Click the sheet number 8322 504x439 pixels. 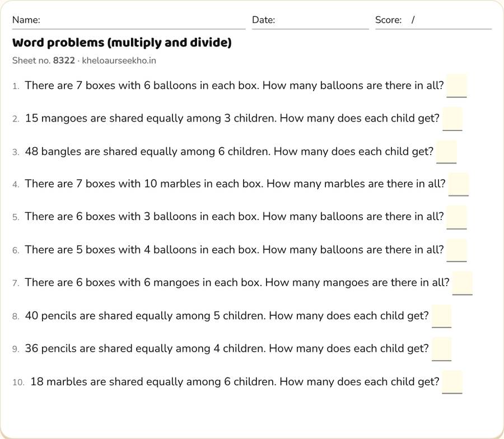coord(64,60)
